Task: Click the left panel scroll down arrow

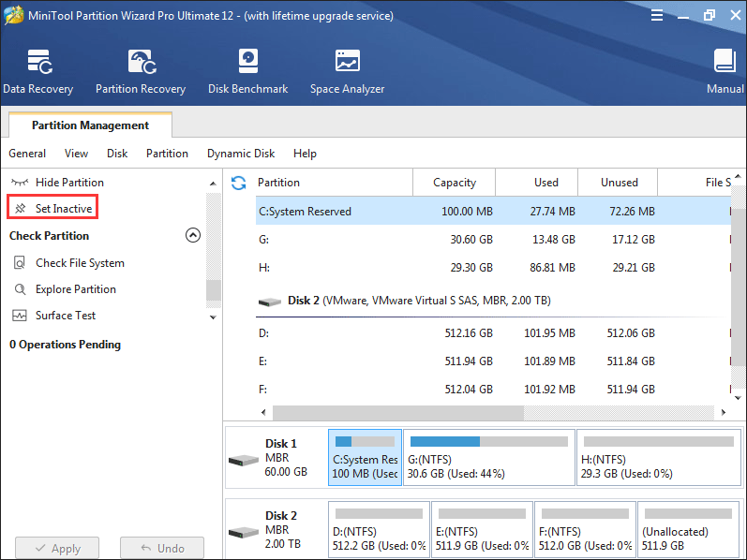Action: coord(213,317)
